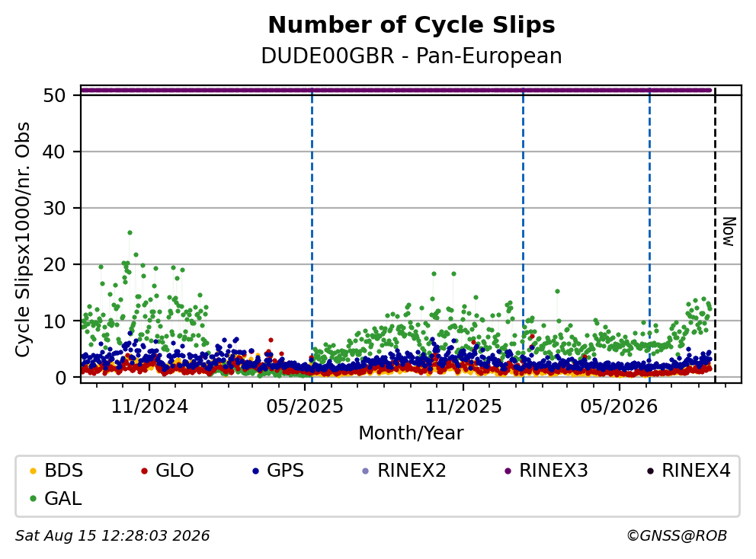The image size is (756, 559).
Task: Click the 'Now' marker label
Action: pos(729,232)
